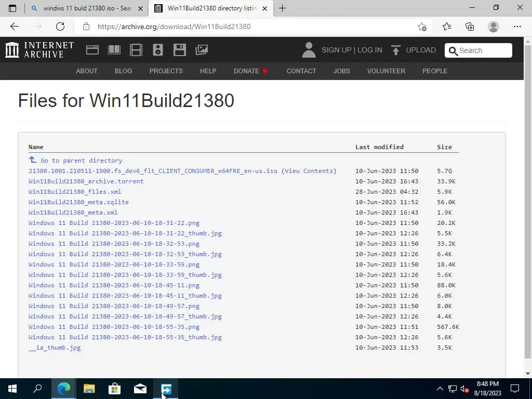This screenshot has height=399, width=532.
Task: Open the 18-45-11.png file
Action: click(x=114, y=285)
